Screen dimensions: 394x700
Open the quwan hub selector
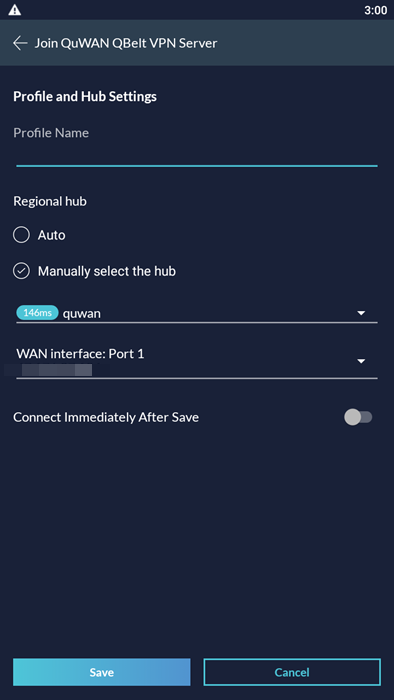click(197, 313)
